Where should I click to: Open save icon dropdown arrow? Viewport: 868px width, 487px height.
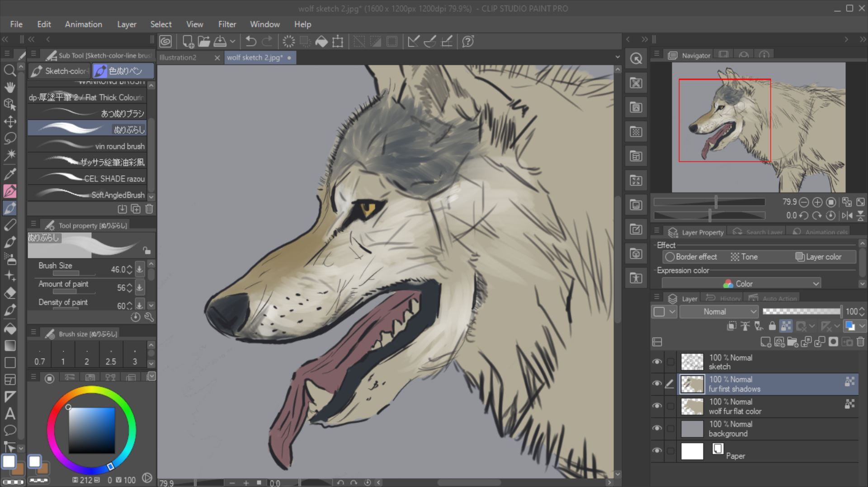pos(232,42)
